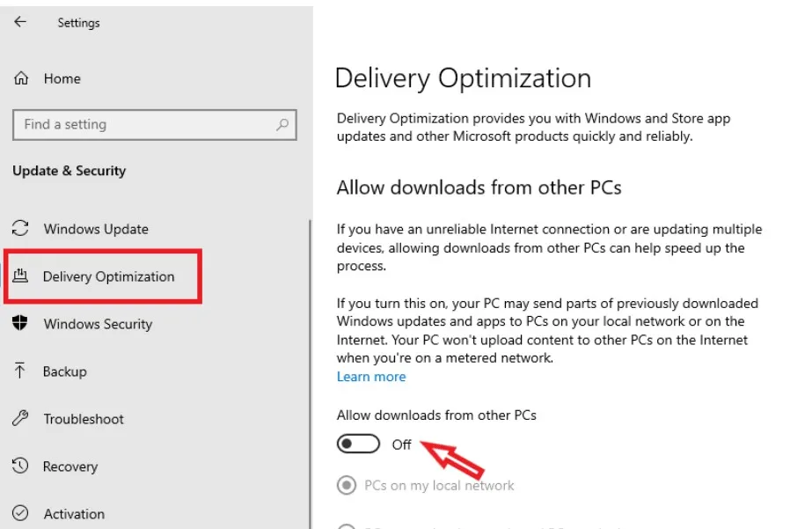Open the Learn more link
The height and width of the screenshot is (529, 812).
tap(371, 377)
